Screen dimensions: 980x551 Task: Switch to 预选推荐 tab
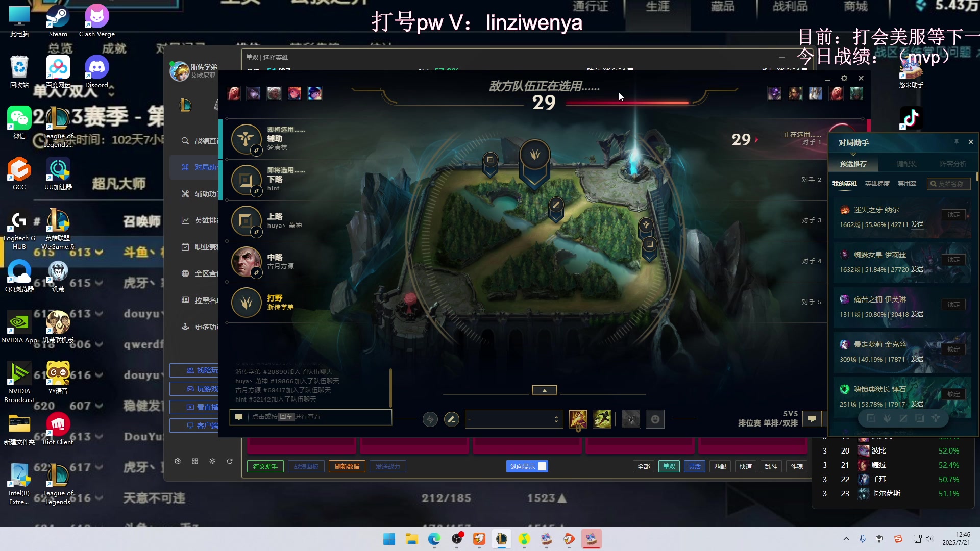(853, 164)
